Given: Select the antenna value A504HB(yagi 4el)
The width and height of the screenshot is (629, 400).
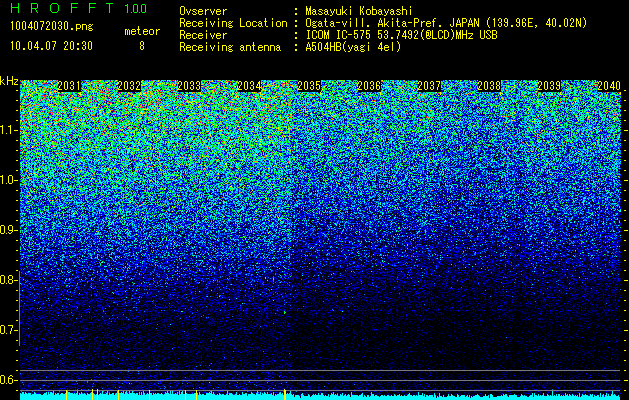Looking at the screenshot, I should [353, 47].
